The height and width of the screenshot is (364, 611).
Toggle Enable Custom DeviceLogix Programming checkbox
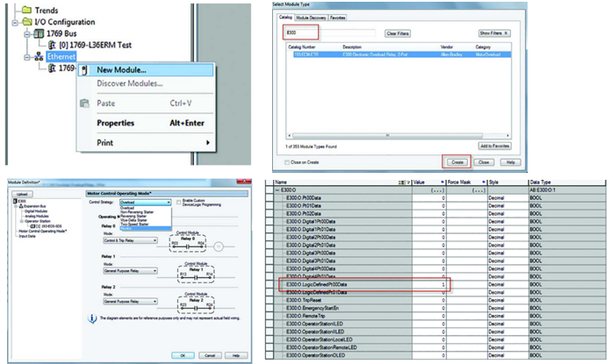pos(178,202)
